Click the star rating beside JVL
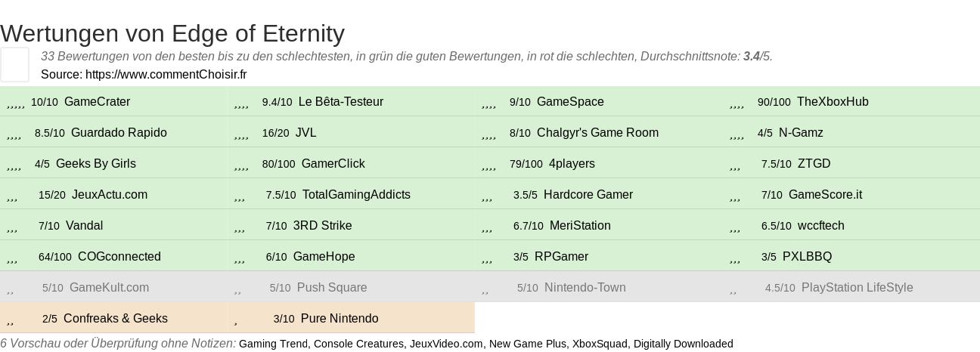 click(241, 135)
